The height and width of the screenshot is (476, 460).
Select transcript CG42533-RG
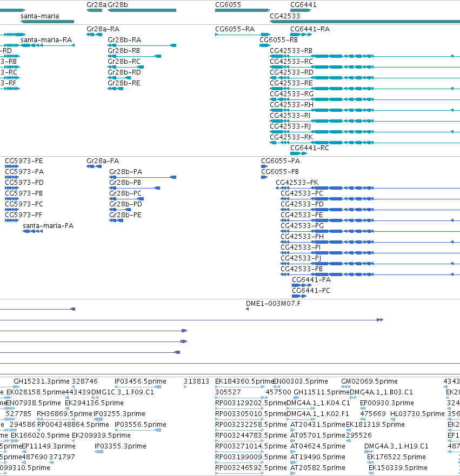point(291,94)
